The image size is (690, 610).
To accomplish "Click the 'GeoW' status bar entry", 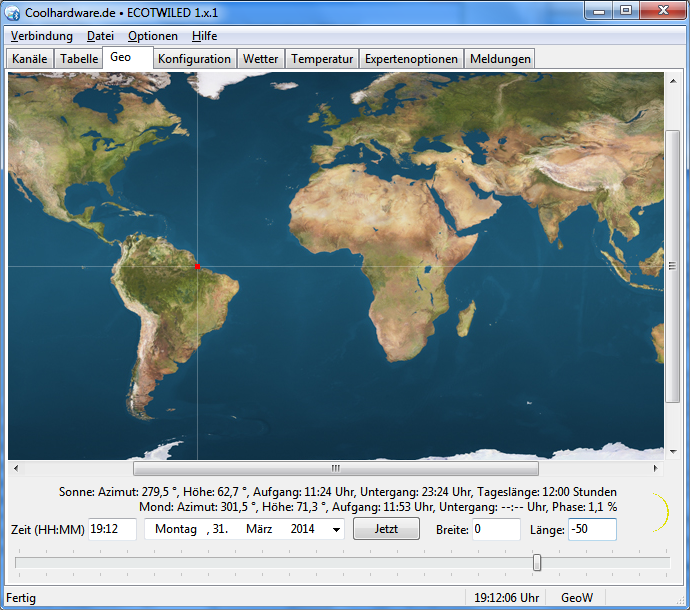I will (576, 598).
